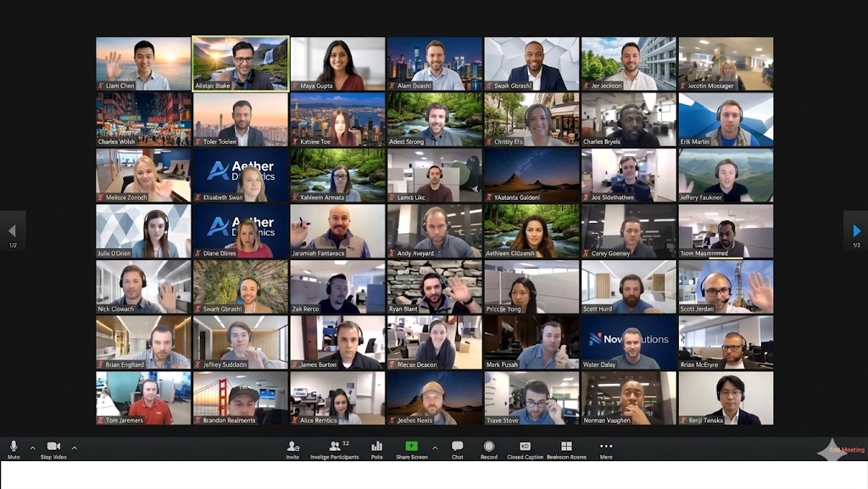Expand audio options chevron beside Mute
The width and height of the screenshot is (868, 489).
33,447
